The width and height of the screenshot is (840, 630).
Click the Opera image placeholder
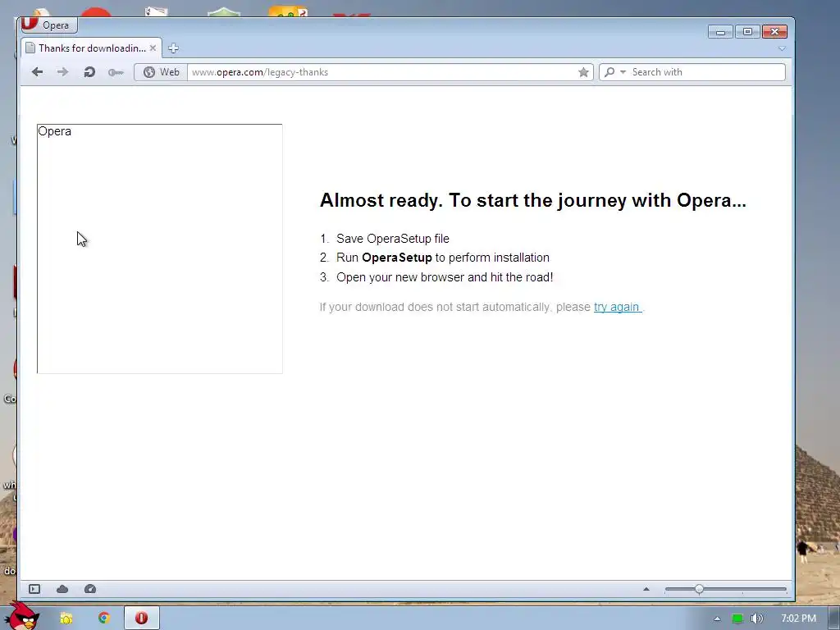[x=160, y=249]
